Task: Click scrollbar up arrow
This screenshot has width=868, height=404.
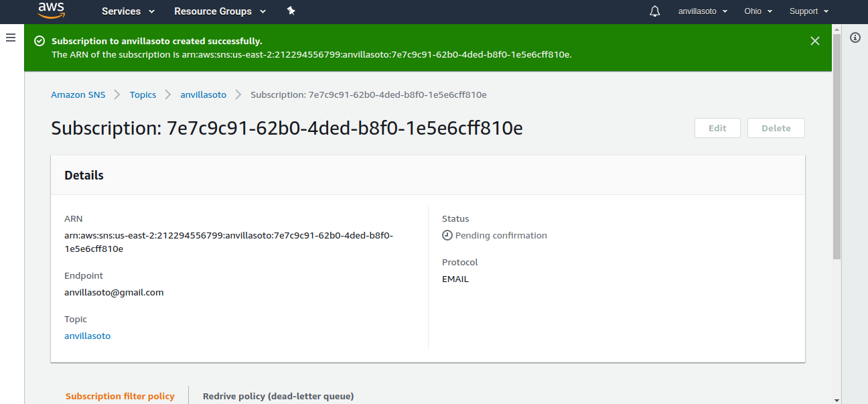Action: pos(837,29)
